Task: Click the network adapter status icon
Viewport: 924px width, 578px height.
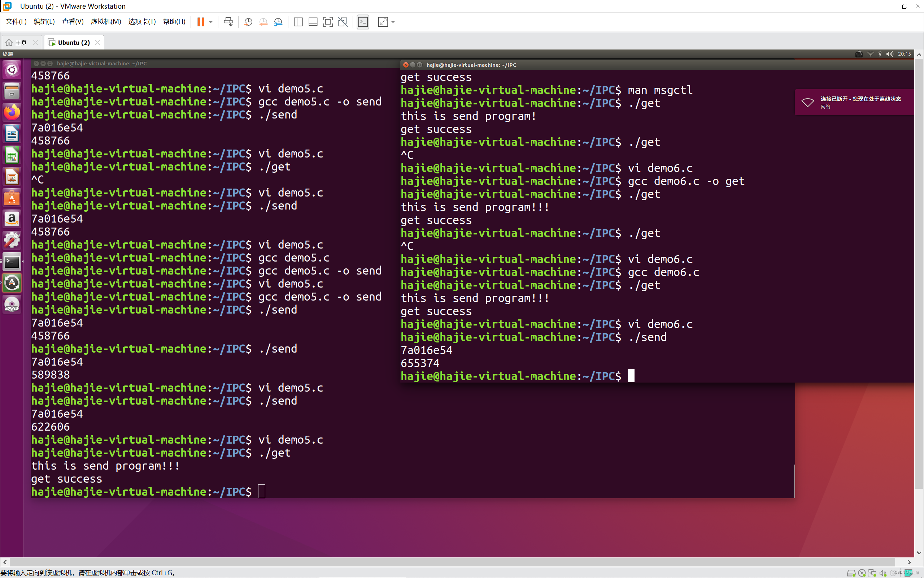Action: (872, 573)
